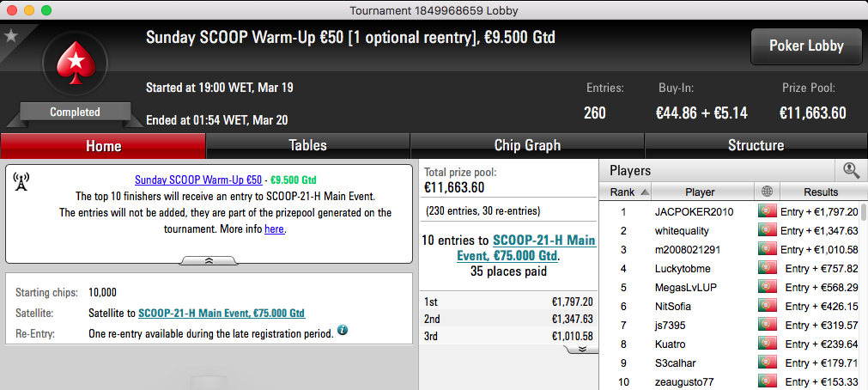Open SCOOP-21-H Main Event link in prize panel

526,248
